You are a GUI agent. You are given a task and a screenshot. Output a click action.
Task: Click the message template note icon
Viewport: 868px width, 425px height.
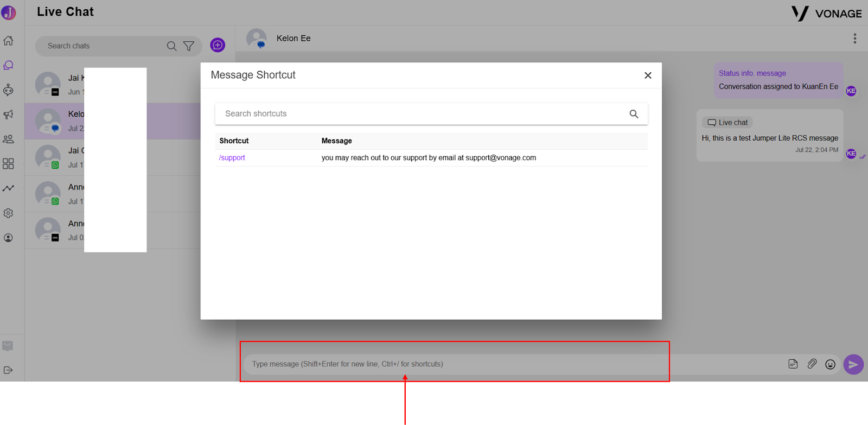click(x=793, y=364)
